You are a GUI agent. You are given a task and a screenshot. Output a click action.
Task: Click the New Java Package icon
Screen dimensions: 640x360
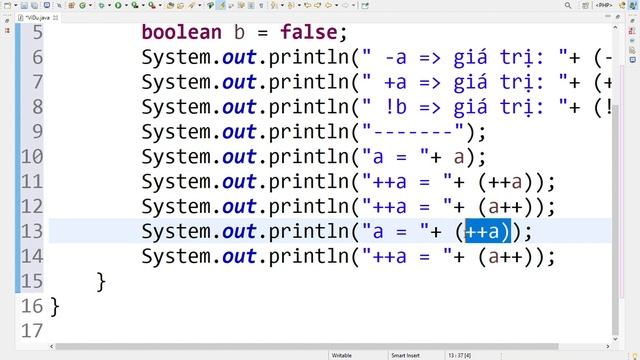71,5
